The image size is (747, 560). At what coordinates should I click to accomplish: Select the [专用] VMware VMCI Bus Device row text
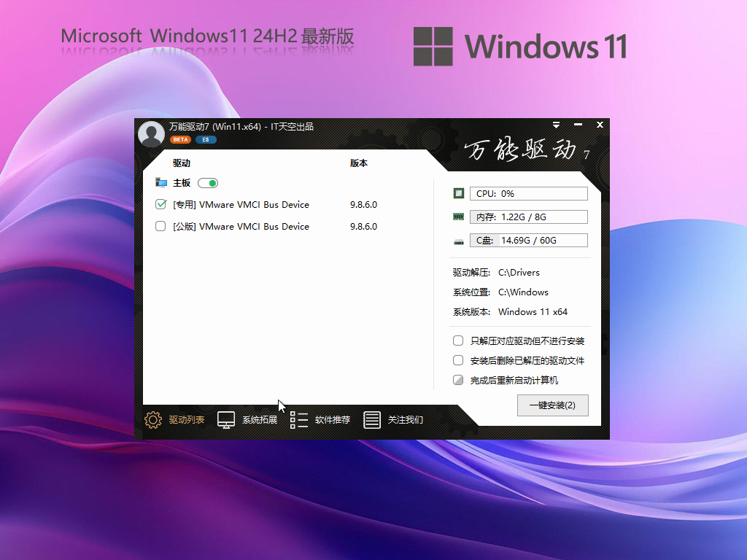click(x=241, y=205)
